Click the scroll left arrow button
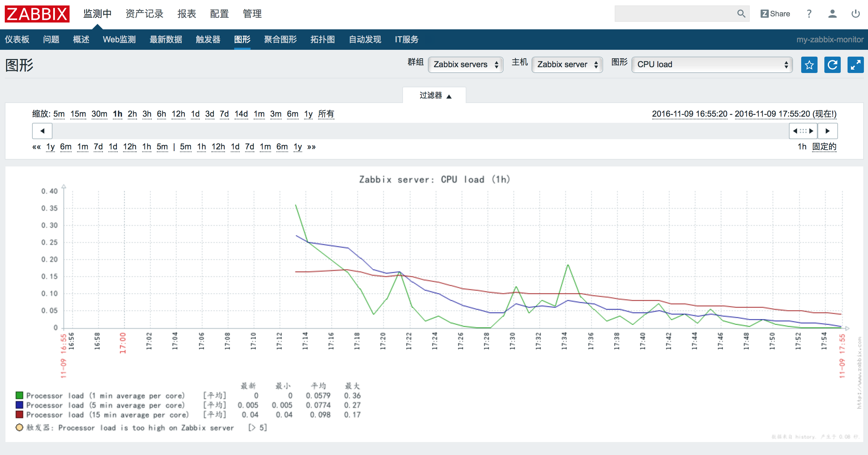Screen dimensions: 868x455 (42, 131)
